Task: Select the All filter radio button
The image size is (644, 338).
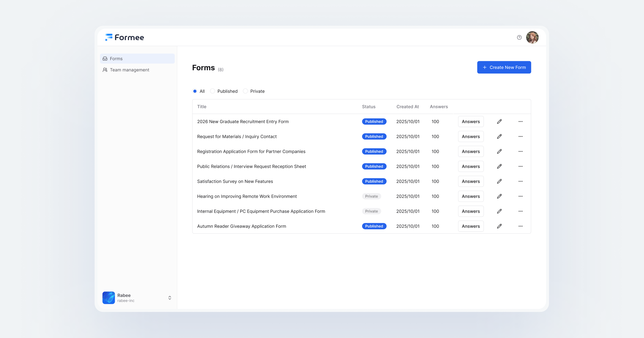Action: click(195, 91)
